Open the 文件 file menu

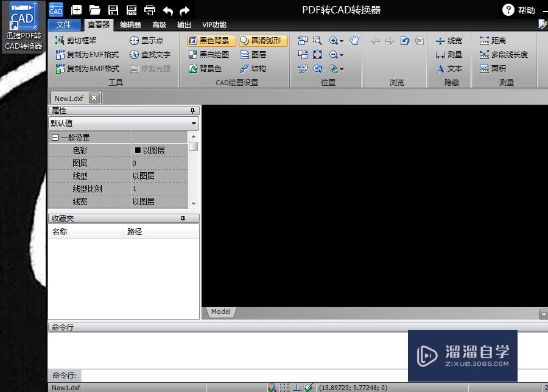[64, 25]
